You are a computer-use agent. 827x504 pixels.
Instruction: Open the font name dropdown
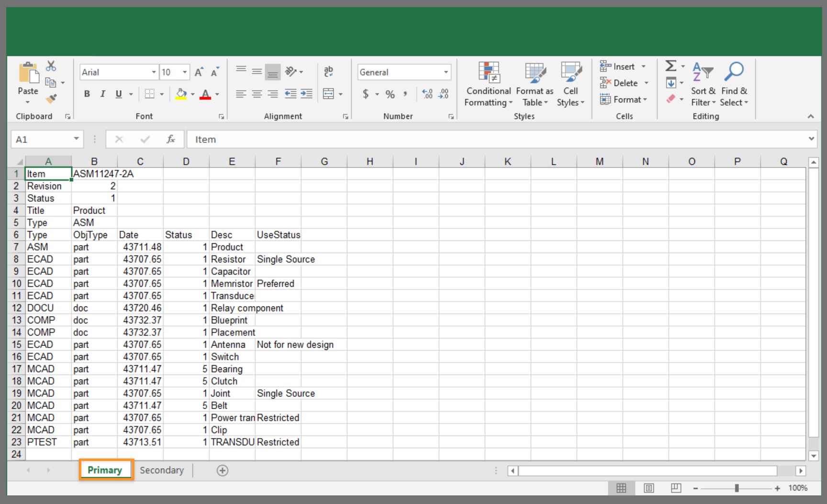click(154, 72)
